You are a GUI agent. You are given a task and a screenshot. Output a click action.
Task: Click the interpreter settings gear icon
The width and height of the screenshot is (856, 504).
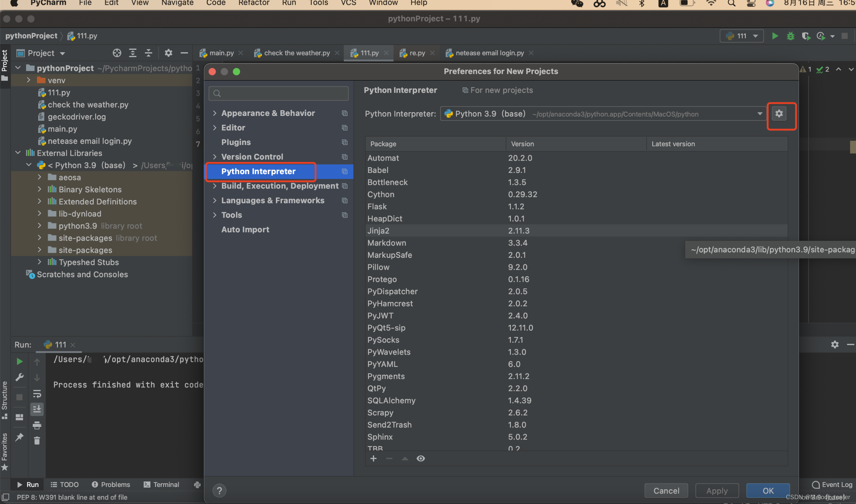(779, 114)
